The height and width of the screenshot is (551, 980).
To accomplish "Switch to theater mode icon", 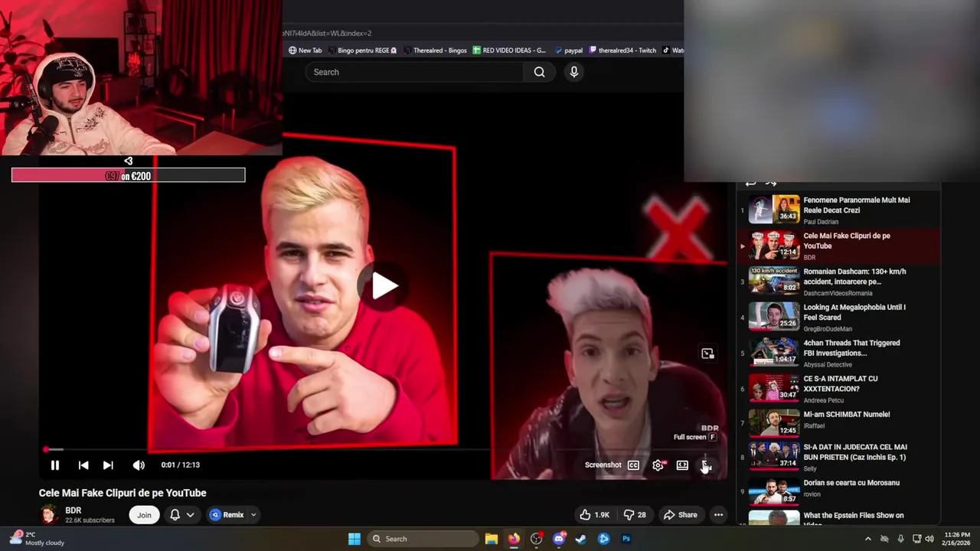I will (x=682, y=465).
